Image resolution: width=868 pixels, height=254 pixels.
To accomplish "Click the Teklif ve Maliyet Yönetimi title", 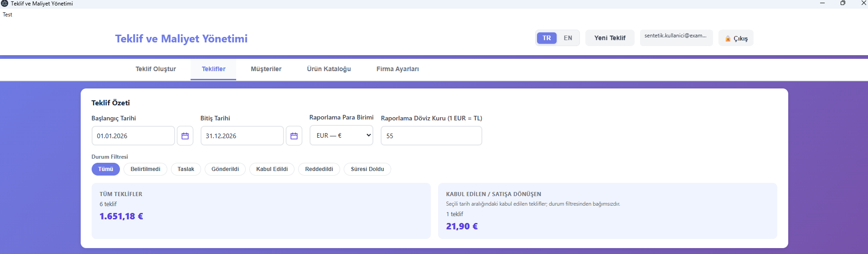I will pos(181,39).
